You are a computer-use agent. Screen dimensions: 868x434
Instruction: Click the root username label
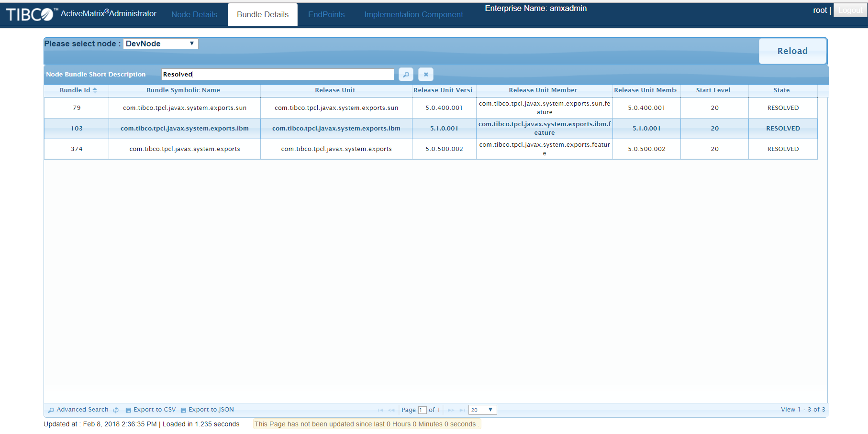pyautogui.click(x=820, y=11)
